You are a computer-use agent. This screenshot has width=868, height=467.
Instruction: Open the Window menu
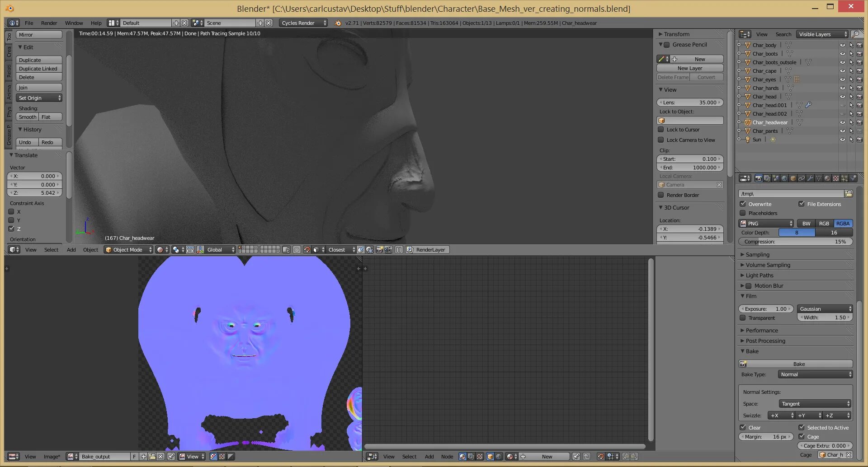point(74,23)
